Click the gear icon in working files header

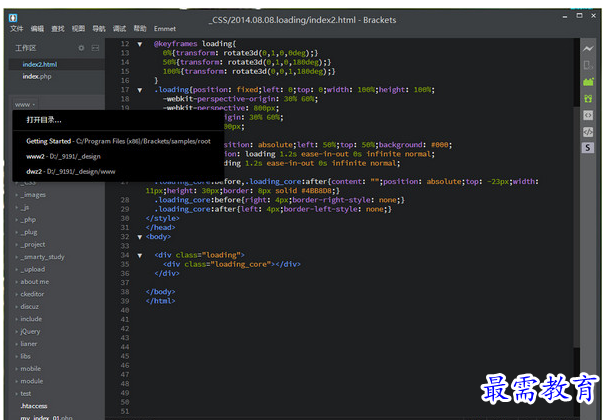(82, 47)
